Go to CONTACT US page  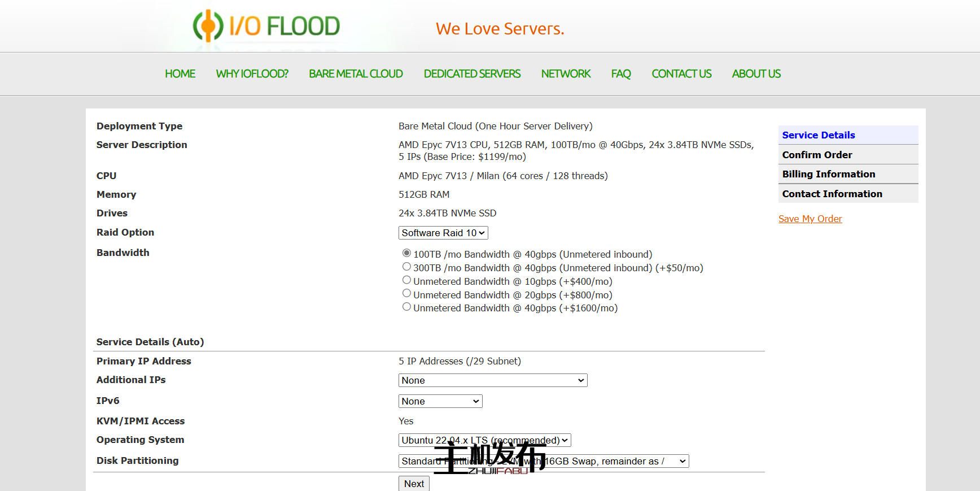pos(681,74)
